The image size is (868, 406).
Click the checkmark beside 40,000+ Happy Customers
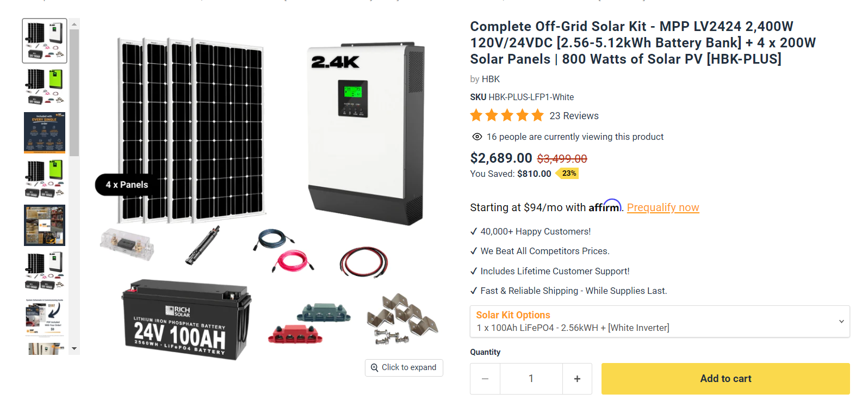(474, 231)
